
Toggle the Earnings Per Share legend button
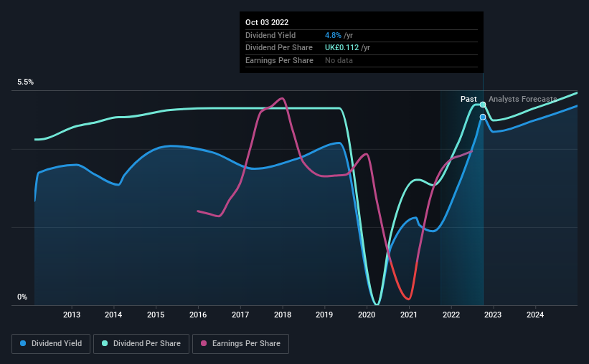(240, 344)
